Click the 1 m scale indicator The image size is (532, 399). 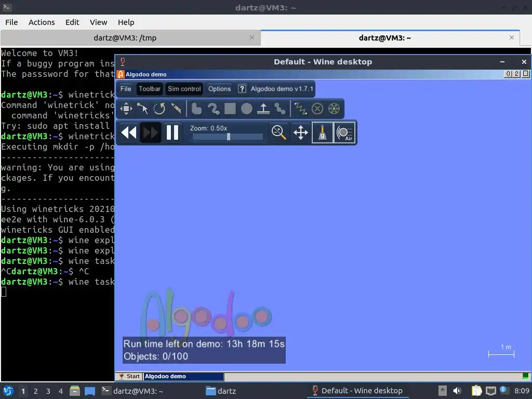click(501, 351)
